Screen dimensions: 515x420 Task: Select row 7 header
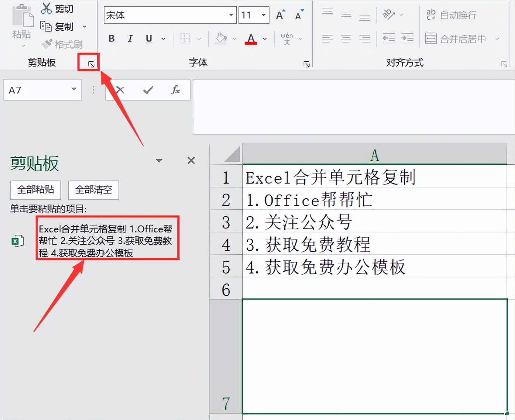[x=226, y=357]
